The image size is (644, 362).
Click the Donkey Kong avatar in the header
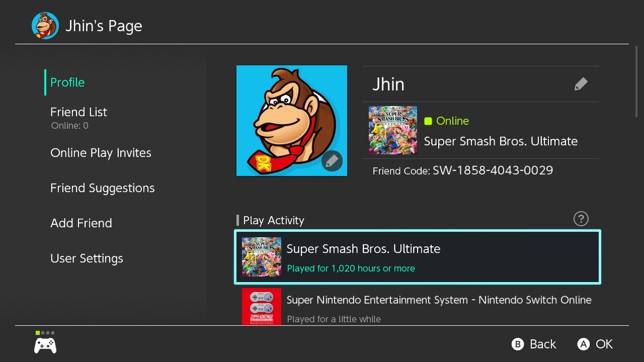click(45, 26)
